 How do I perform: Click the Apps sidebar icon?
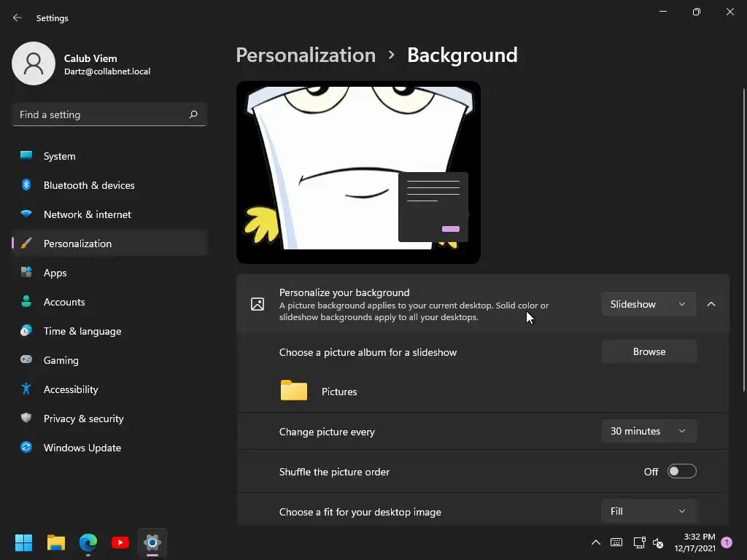click(x=26, y=273)
